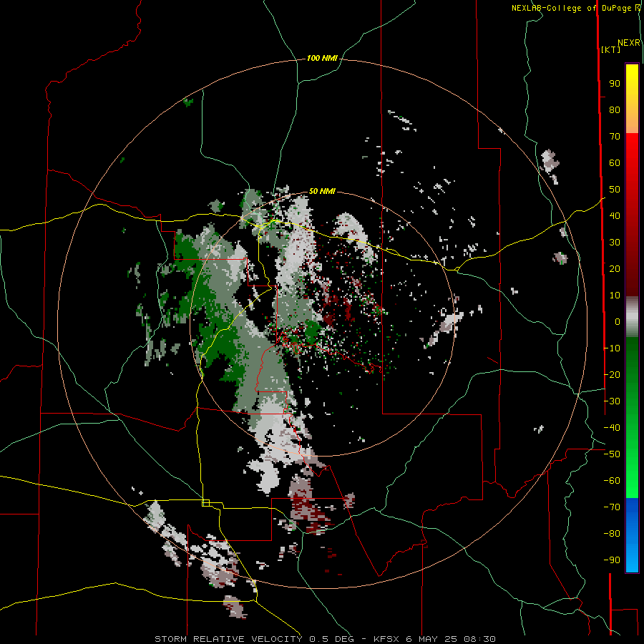
Task: Pick the green inbound segment of color bar
Action: [x=632, y=417]
